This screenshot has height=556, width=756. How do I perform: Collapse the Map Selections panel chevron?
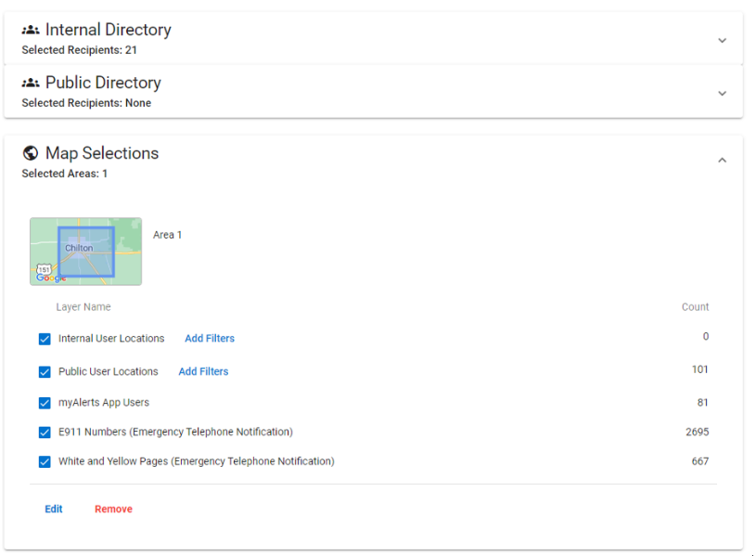click(722, 160)
